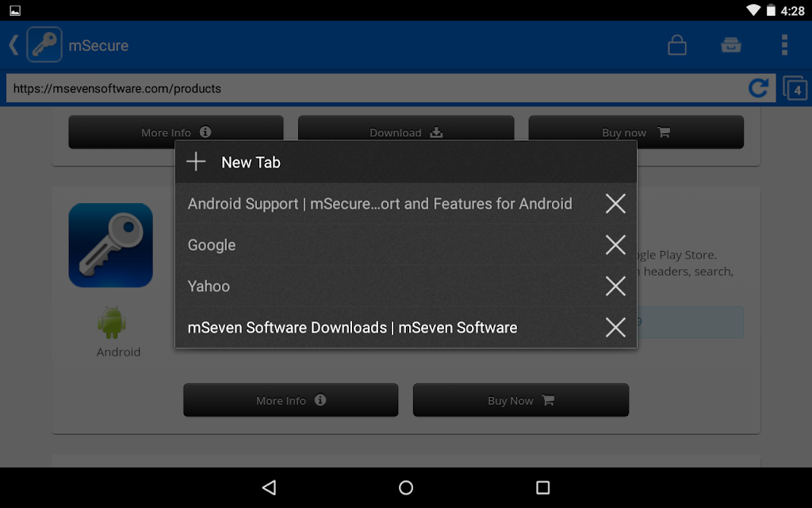Click the lower More Info button

[x=290, y=400]
